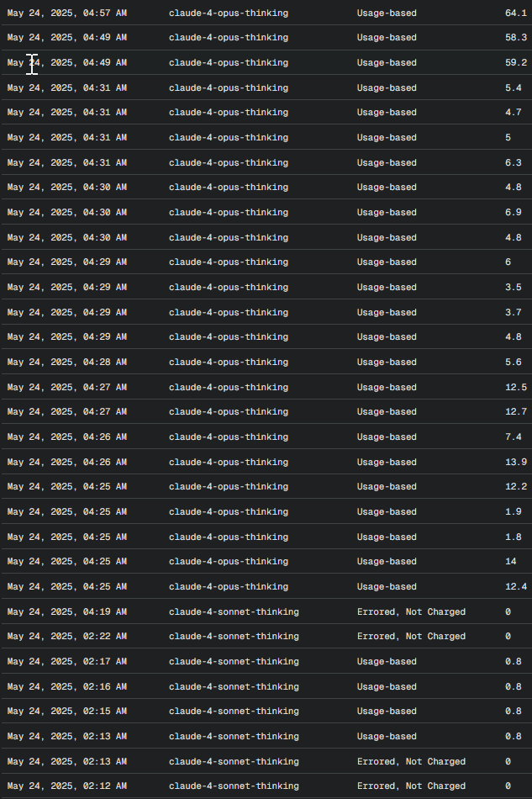Click the timestamp May 24, 2025, 04:57 AM
The height and width of the screenshot is (799, 532).
(66, 13)
